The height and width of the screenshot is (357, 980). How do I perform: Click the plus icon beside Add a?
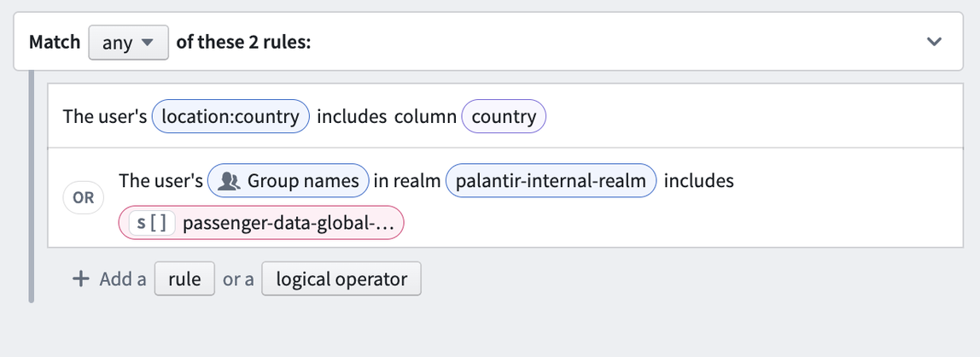80,278
